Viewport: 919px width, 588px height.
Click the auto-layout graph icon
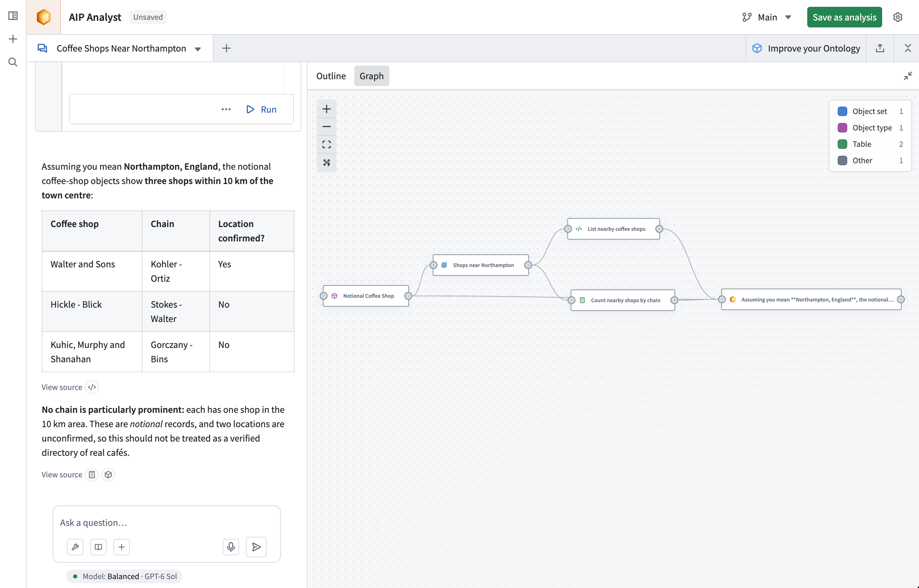(x=327, y=163)
